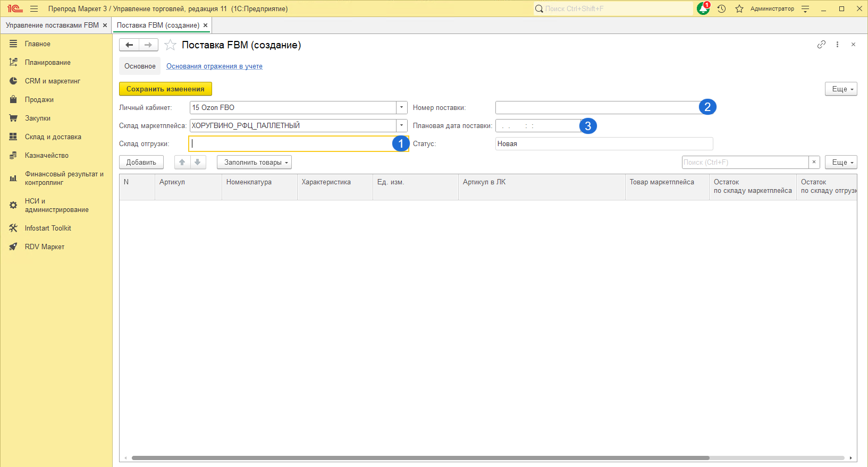Click the notifications bell icon
The width and height of the screenshot is (868, 467).
pyautogui.click(x=703, y=9)
